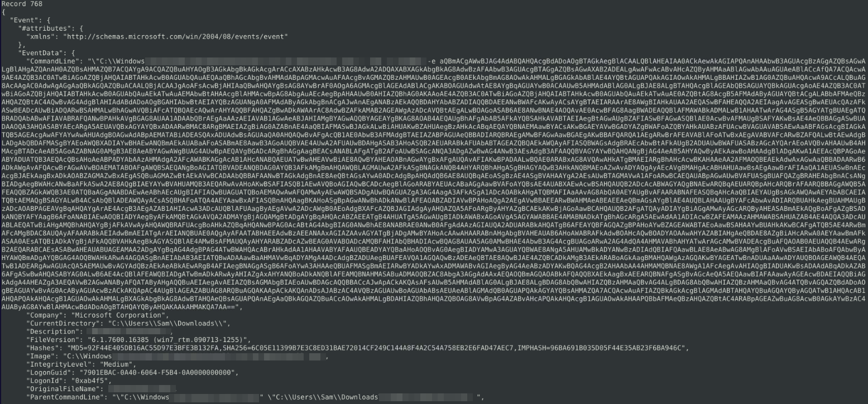
Task: Select the "ParentCommandLine" line
Action: [x=256, y=397]
